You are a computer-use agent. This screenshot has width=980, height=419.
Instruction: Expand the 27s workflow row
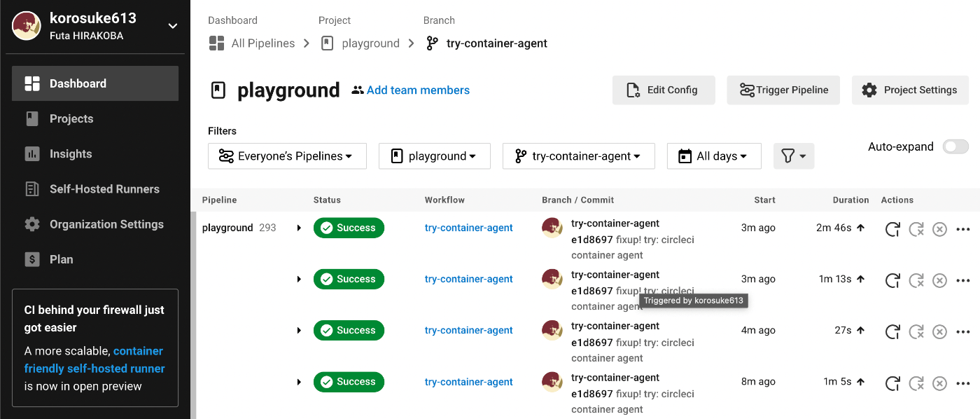pyautogui.click(x=299, y=330)
